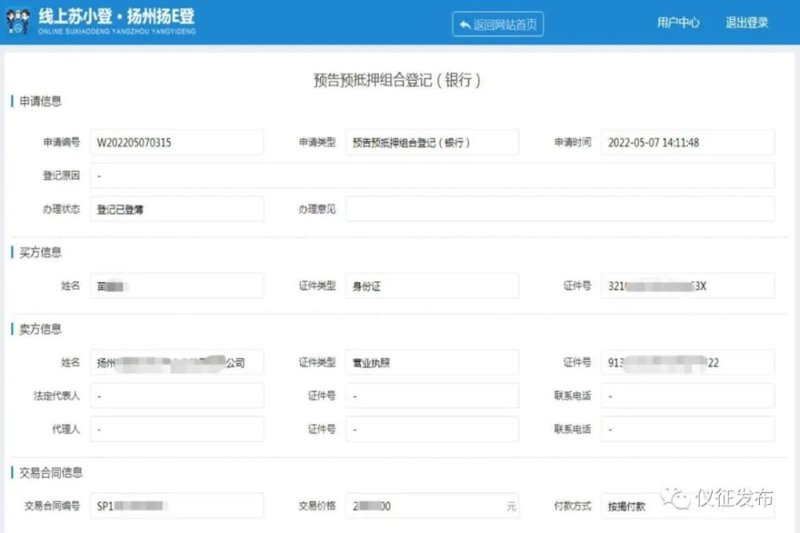This screenshot has width=800, height=533.
Task: Open 用户中心 menu
Action: pyautogui.click(x=678, y=22)
